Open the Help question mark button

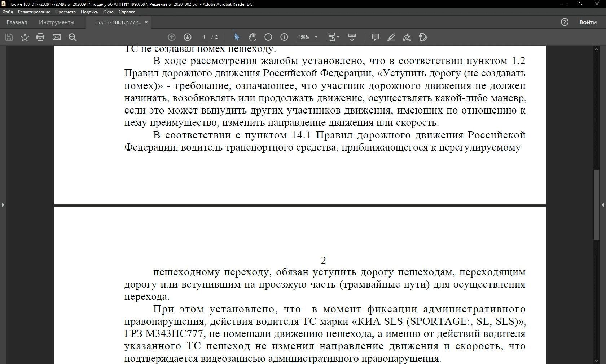tap(565, 22)
